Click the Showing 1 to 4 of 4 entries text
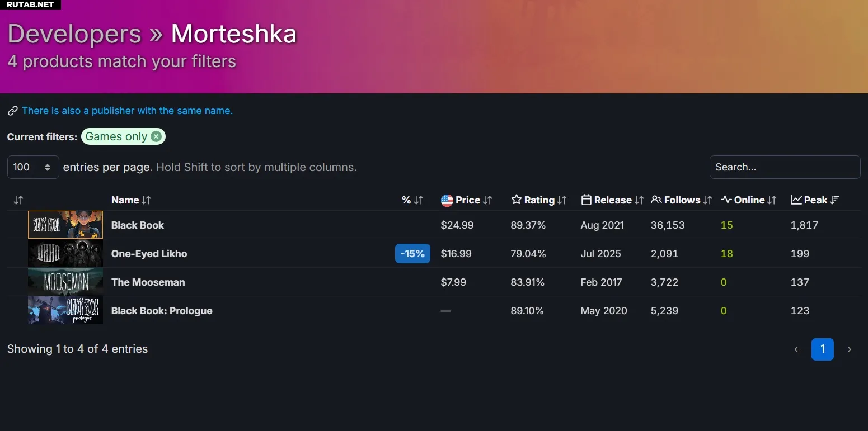Screen dimensions: 868x431 pyautogui.click(x=78, y=349)
